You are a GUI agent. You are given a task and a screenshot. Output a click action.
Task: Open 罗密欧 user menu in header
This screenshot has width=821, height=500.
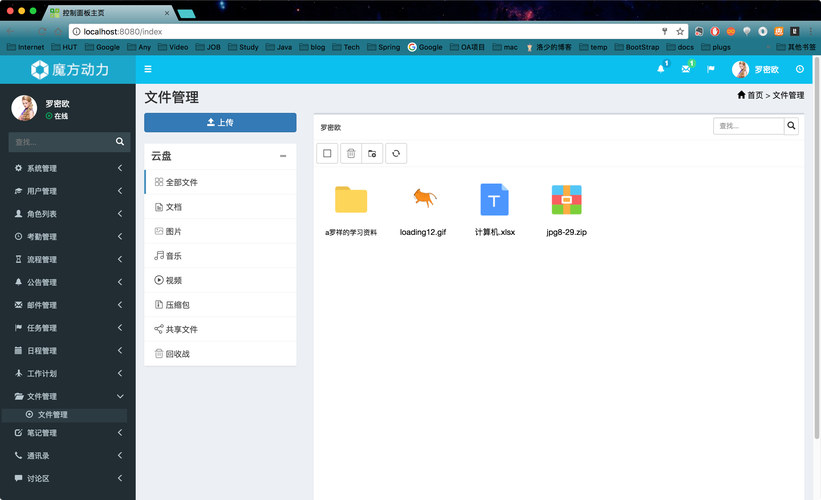click(x=755, y=69)
